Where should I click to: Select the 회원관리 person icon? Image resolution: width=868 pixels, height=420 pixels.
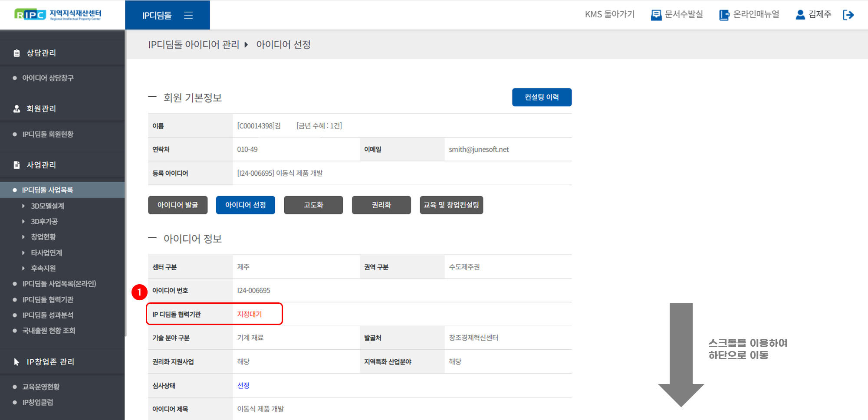[17, 109]
